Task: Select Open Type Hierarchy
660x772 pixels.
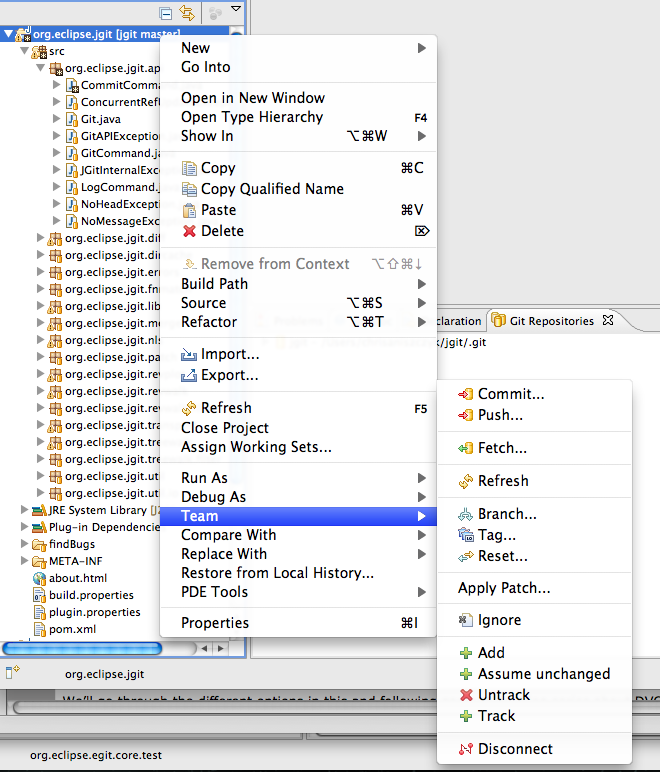Action: tap(298, 117)
